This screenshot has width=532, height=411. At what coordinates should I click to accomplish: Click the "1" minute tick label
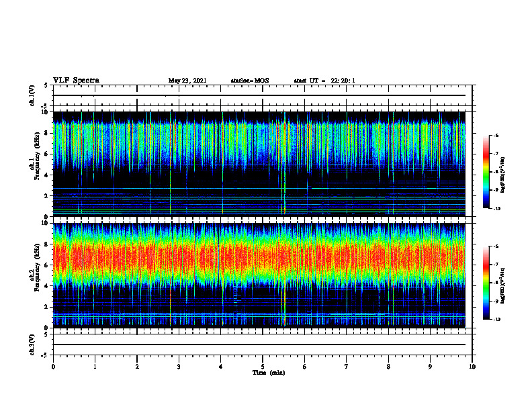click(x=95, y=367)
